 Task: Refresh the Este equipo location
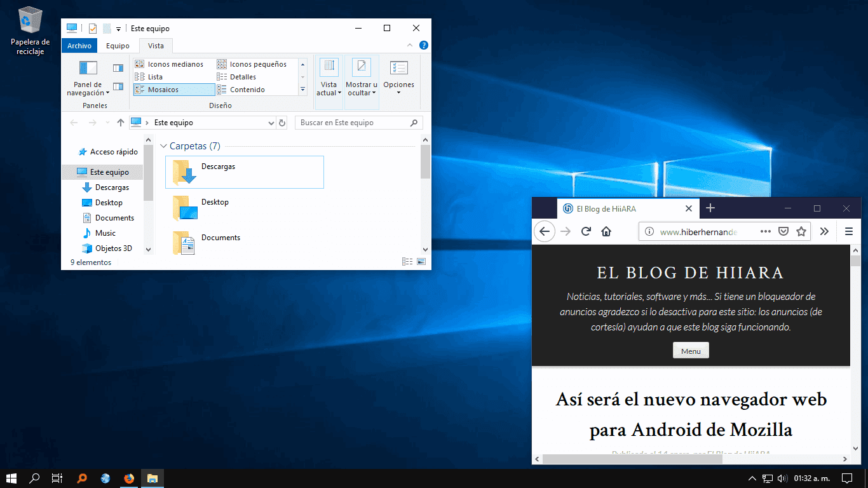click(282, 123)
